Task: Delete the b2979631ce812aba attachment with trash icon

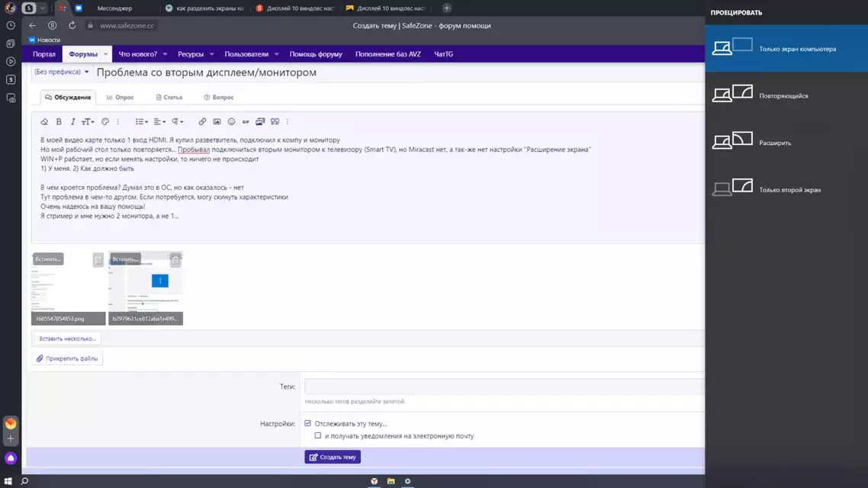Action: (x=175, y=259)
